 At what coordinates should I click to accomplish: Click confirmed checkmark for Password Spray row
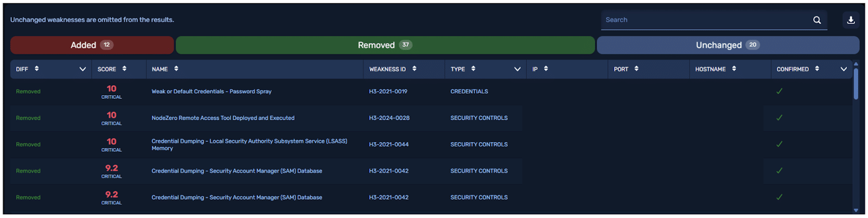point(779,91)
